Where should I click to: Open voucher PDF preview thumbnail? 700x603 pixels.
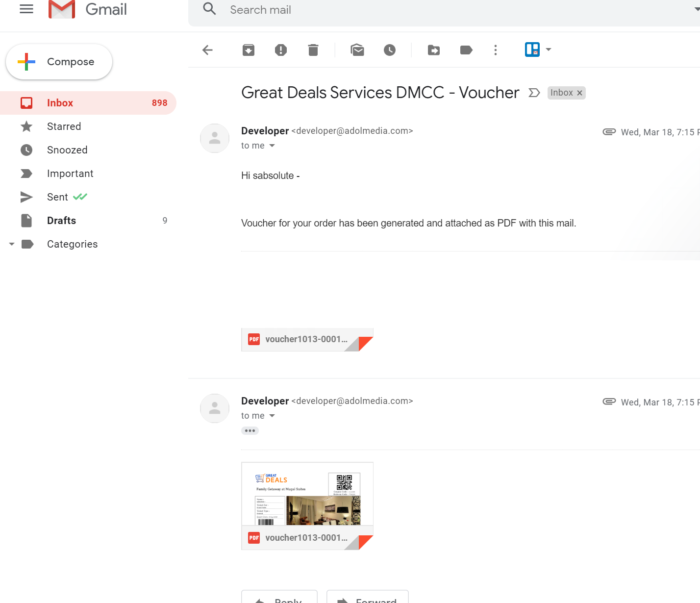pyautogui.click(x=307, y=494)
